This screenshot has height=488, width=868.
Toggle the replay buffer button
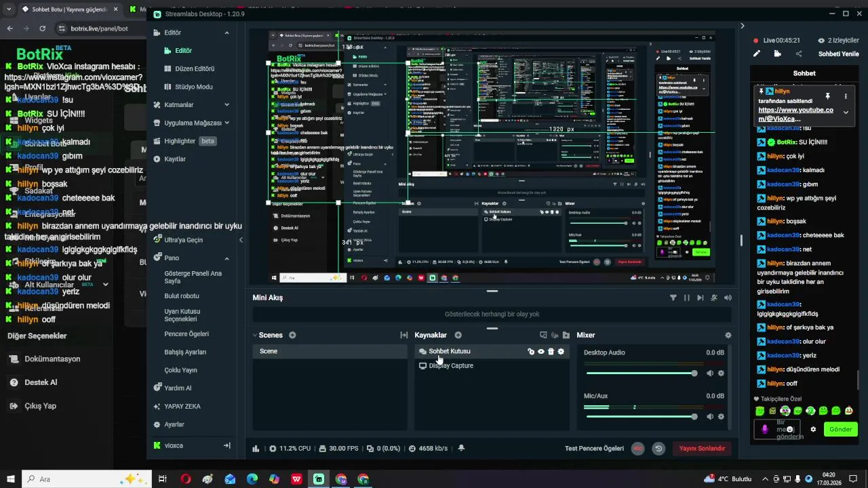[x=658, y=448]
